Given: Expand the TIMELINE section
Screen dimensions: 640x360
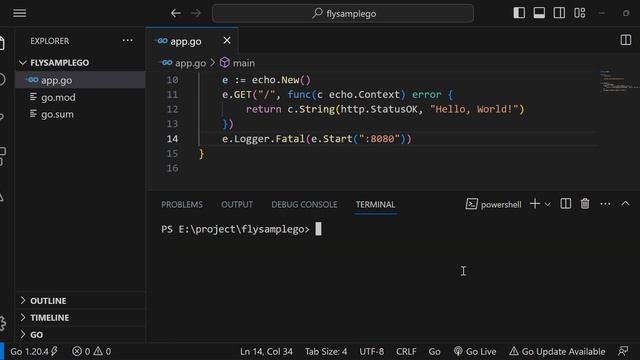Looking at the screenshot, I should (x=80, y=318).
